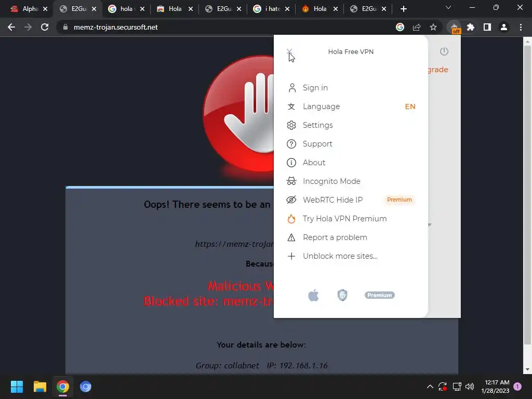The height and width of the screenshot is (399, 532).
Task: Click the About info icon
Action: (x=291, y=163)
